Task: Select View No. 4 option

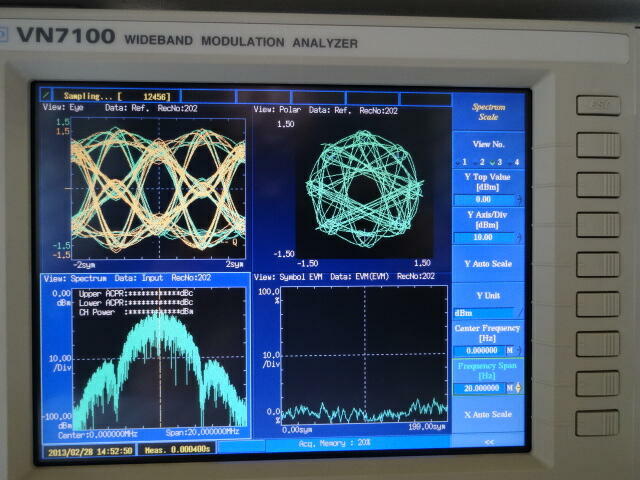Action: pyautogui.click(x=515, y=161)
